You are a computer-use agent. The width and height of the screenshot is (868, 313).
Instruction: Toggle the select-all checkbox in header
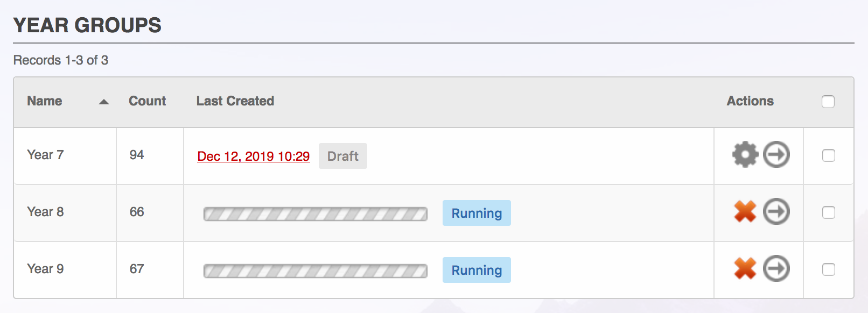[x=828, y=102]
